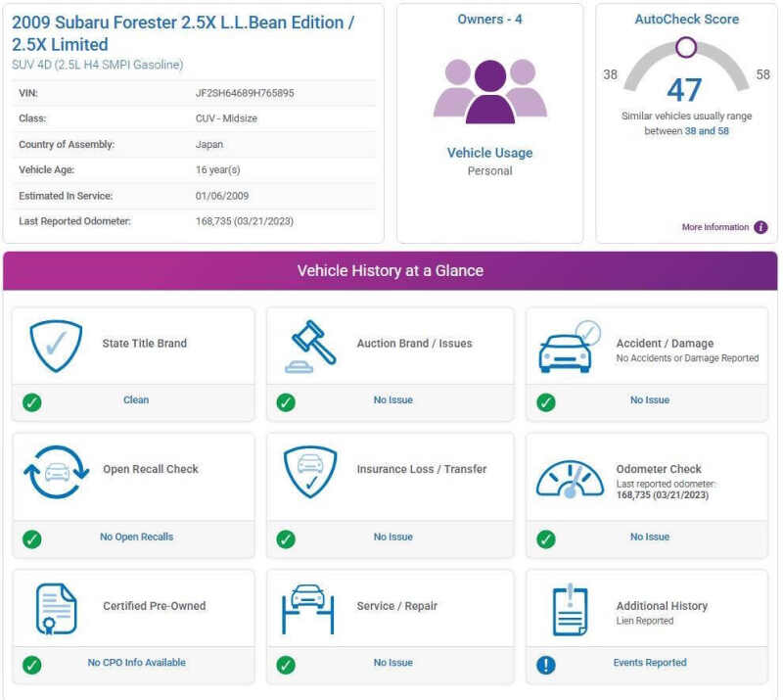
Task: Click the purple Owners people icon
Action: [x=489, y=90]
